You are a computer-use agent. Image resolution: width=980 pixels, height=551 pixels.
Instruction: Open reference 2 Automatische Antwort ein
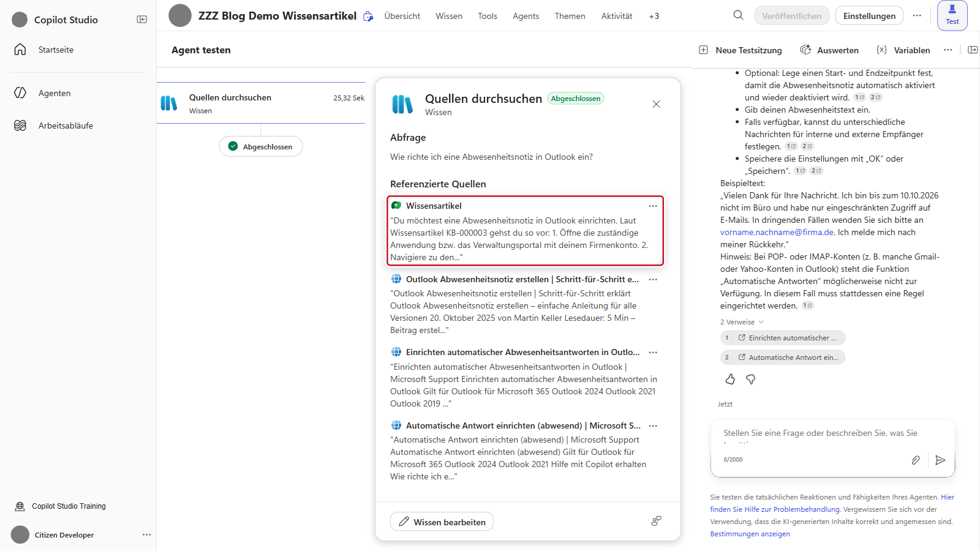783,358
